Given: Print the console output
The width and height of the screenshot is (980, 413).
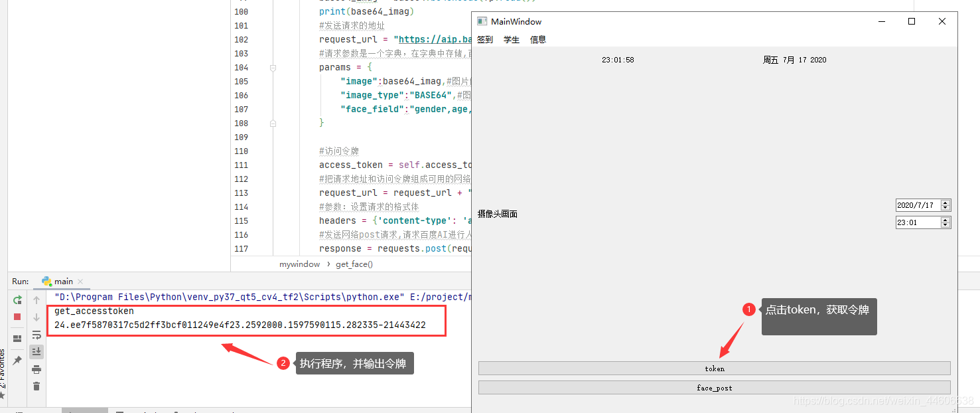Looking at the screenshot, I should 36,369.
